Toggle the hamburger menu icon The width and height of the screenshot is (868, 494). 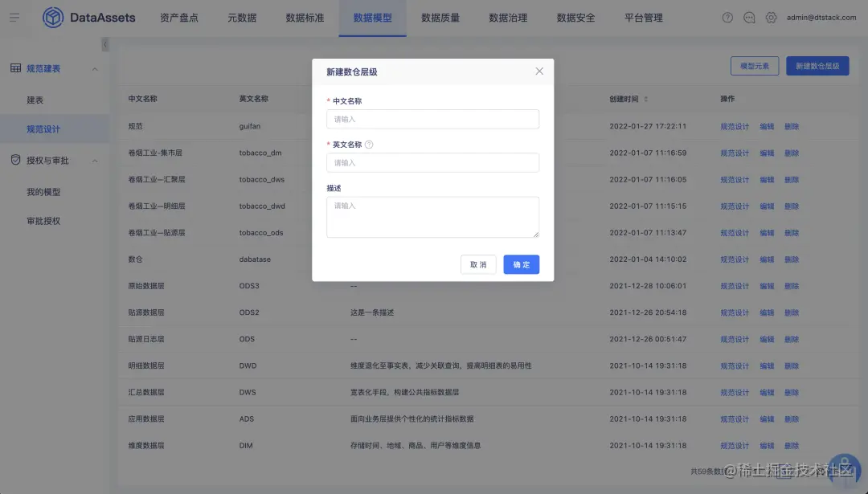click(14, 18)
